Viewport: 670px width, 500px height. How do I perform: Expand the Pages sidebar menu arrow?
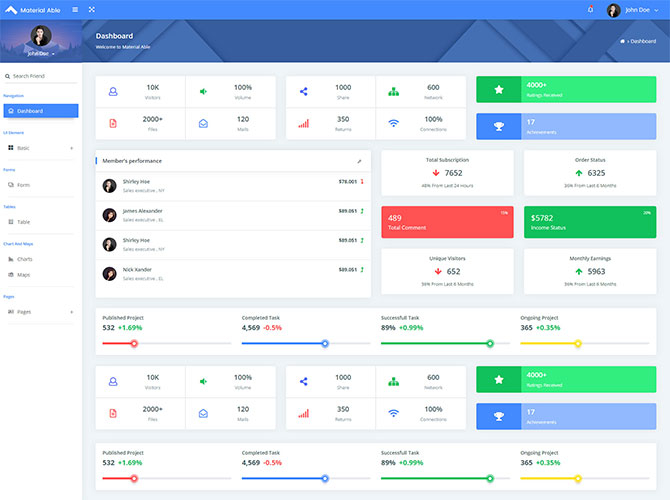71,312
